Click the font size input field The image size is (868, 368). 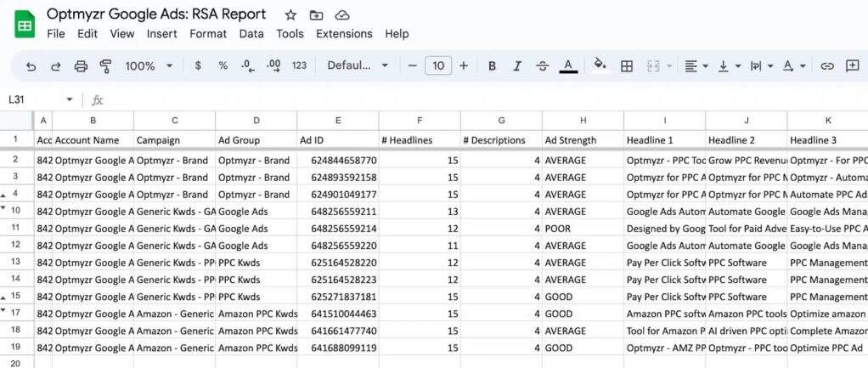click(x=437, y=66)
